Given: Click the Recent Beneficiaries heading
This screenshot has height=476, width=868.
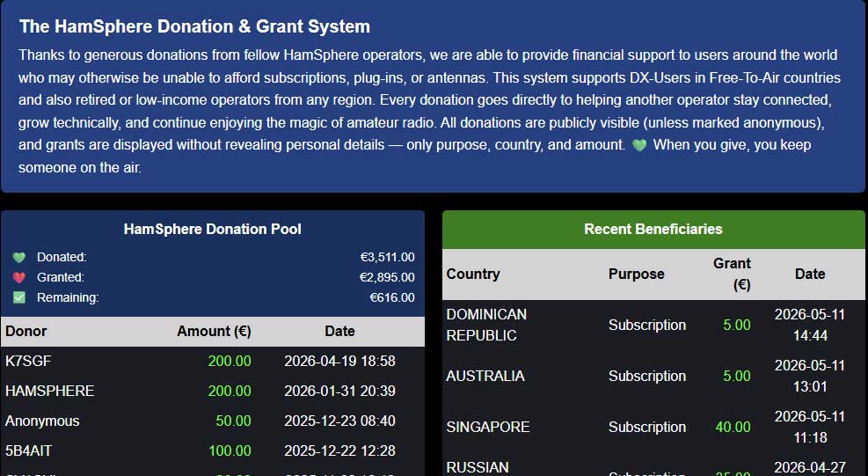Looking at the screenshot, I should click(653, 230).
